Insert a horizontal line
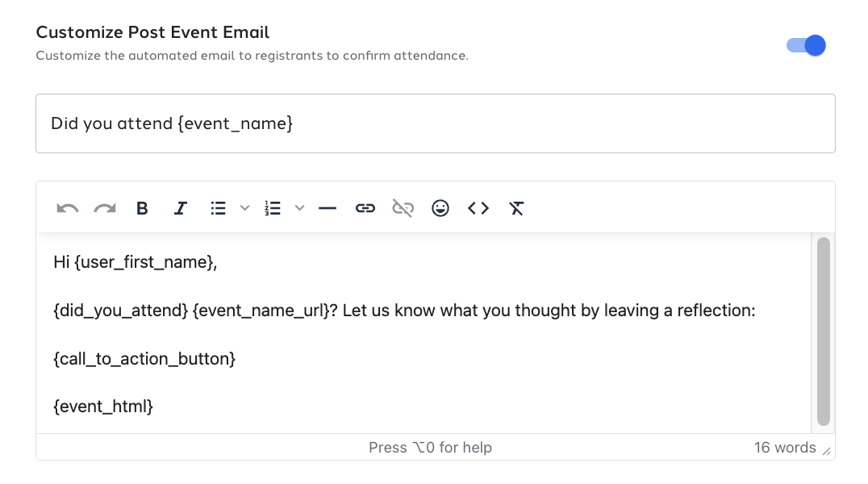The height and width of the screenshot is (484, 868). pyautogui.click(x=328, y=208)
